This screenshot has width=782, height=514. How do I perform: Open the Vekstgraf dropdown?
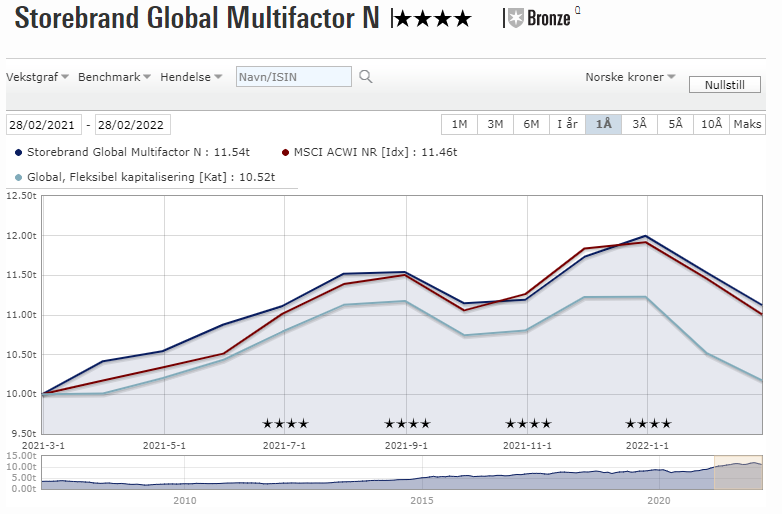[x=37, y=77]
